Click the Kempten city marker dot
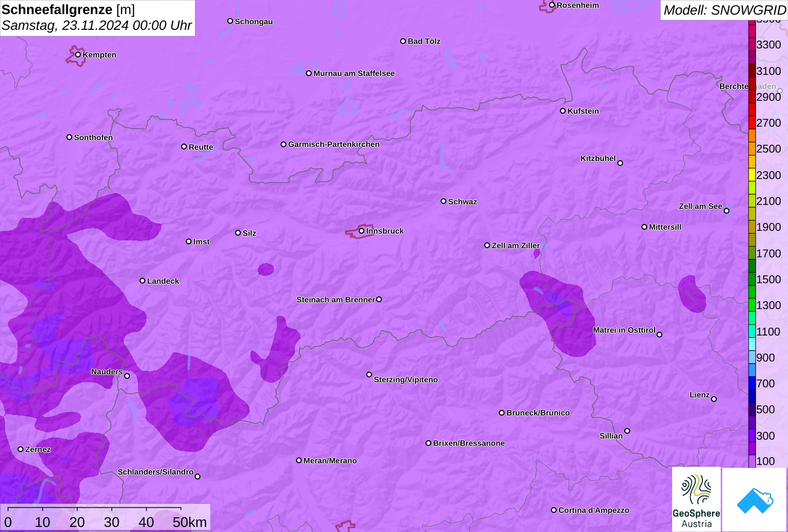This screenshot has height=532, width=788. 78,55
